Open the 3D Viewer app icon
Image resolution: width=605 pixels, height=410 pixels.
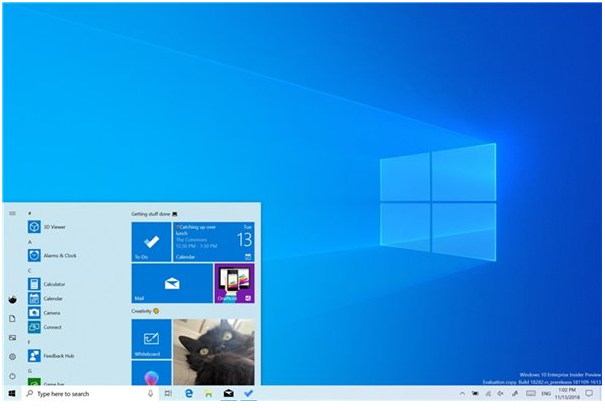34,227
